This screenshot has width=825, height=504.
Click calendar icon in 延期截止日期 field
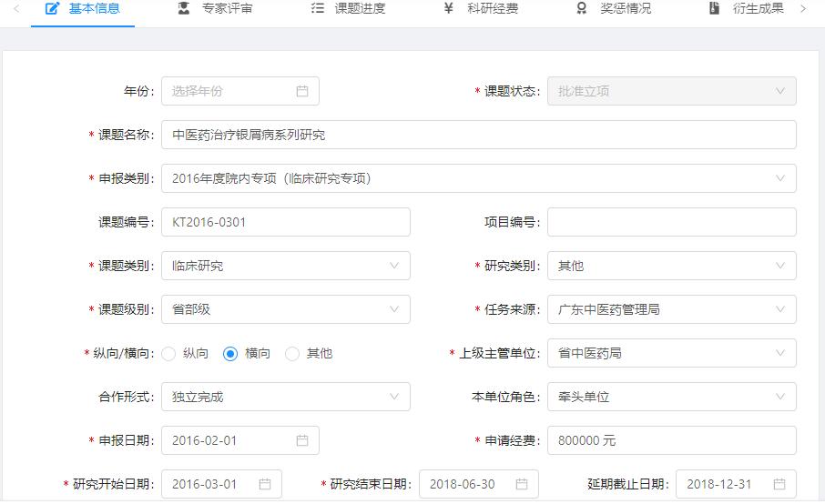tap(779, 484)
